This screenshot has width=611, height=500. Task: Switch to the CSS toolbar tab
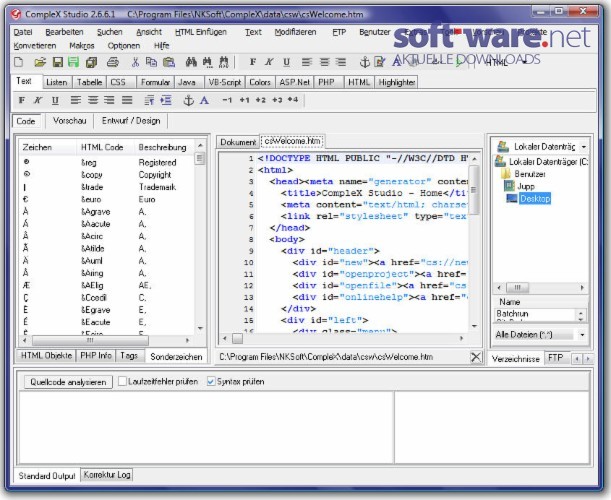(x=121, y=82)
